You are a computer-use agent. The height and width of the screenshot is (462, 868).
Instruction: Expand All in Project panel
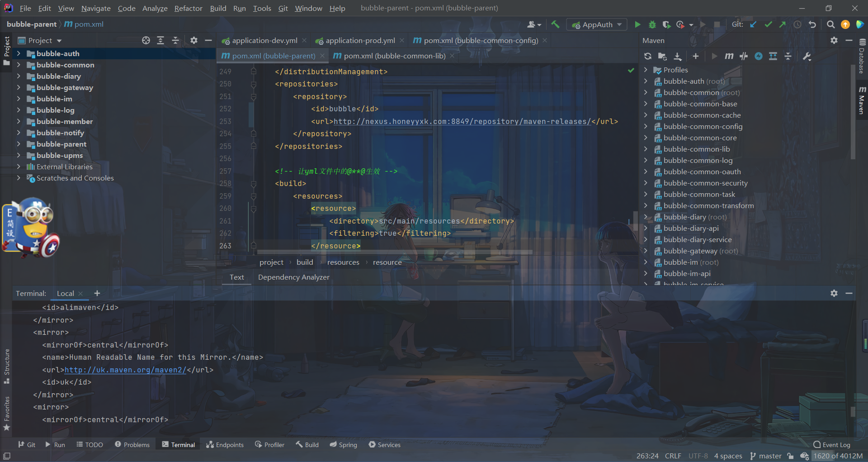[x=160, y=40]
